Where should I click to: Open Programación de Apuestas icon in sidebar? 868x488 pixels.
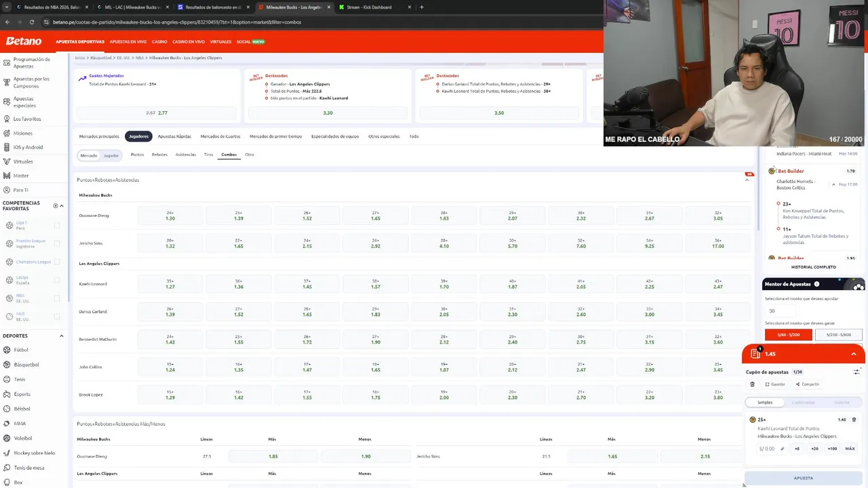pos(6,62)
